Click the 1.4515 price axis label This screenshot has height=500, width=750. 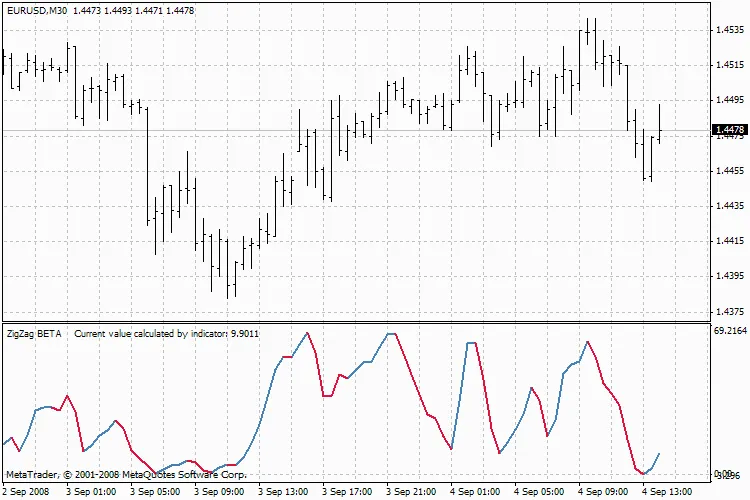[729, 65]
